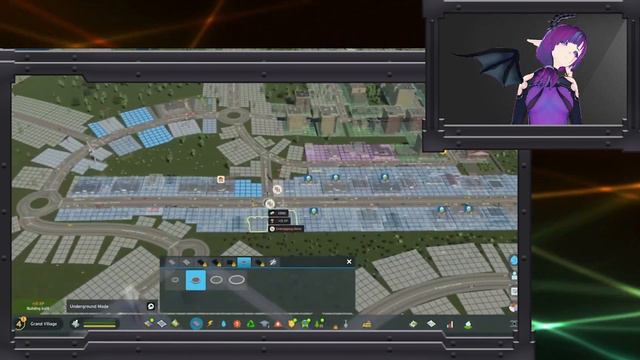Click the Building built notification text

pos(38,308)
